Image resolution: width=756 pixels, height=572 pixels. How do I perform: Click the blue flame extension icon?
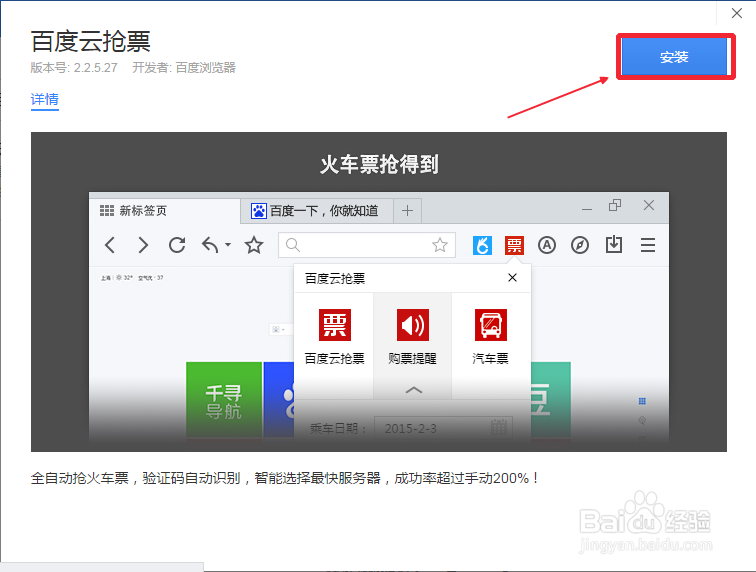pos(482,245)
